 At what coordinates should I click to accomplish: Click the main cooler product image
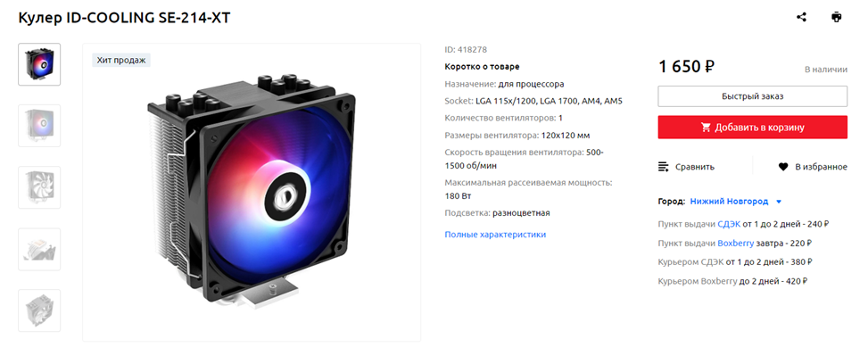point(252,193)
